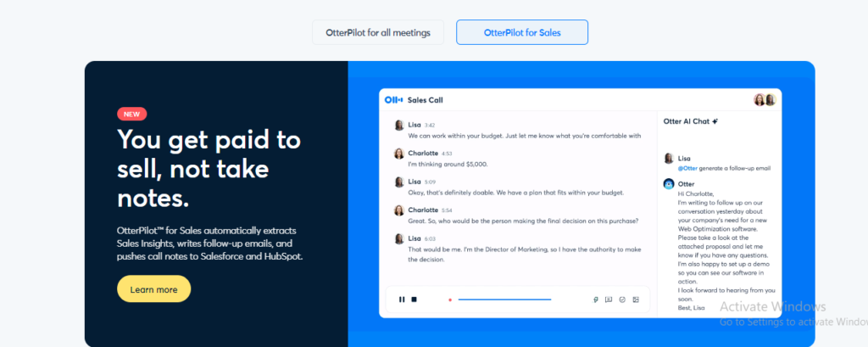Click the blue recording progress bar
The height and width of the screenshot is (347, 868).
504,299
